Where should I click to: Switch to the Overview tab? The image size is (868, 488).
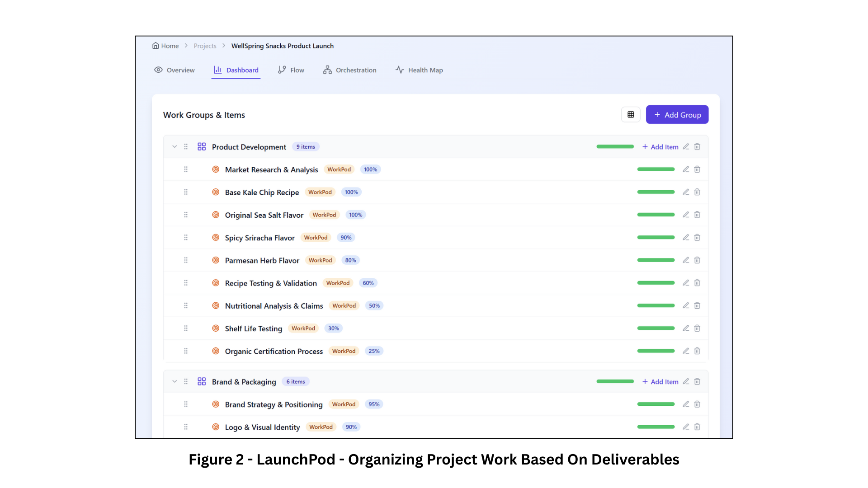175,70
